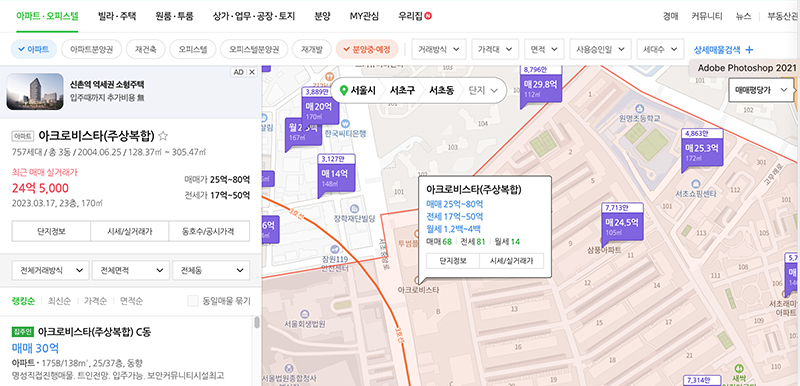Toggle the 아파트 filter chip
This screenshot has height=386, width=800.
coord(34,49)
